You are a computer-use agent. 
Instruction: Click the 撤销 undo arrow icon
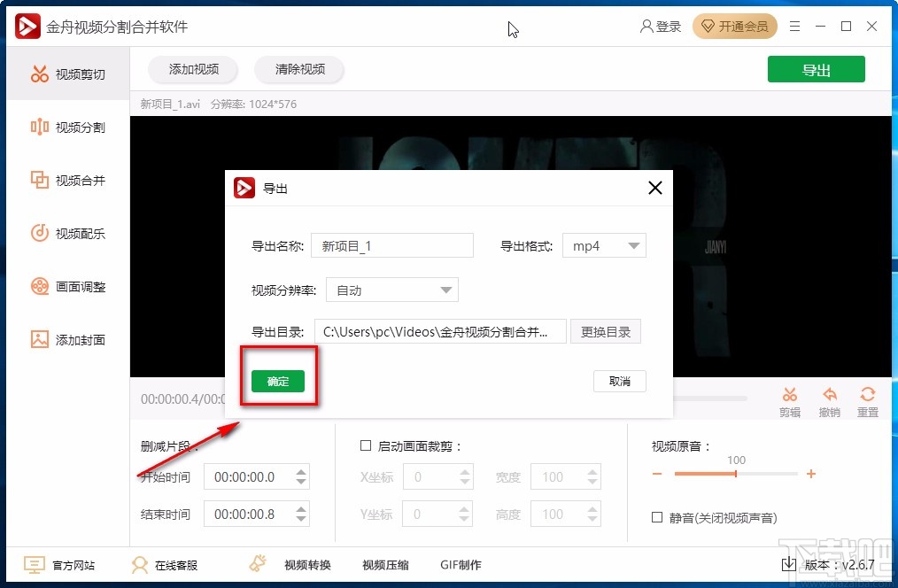click(829, 394)
